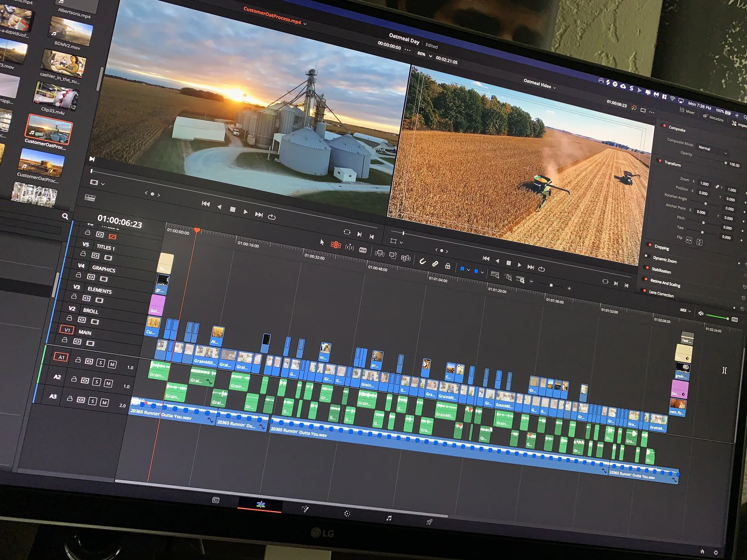Screen dimensions: 747x560
Task: Click the media pool search magnifier
Action: click(65, 216)
